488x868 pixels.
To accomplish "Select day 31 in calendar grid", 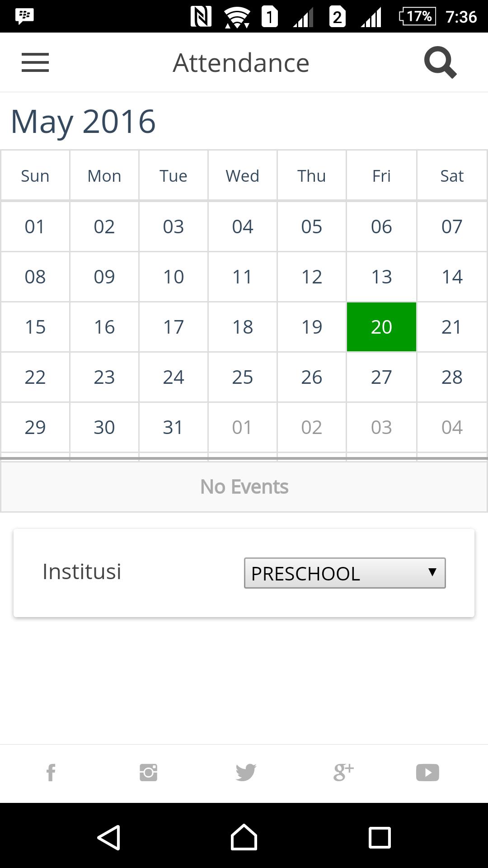I will coord(174,427).
